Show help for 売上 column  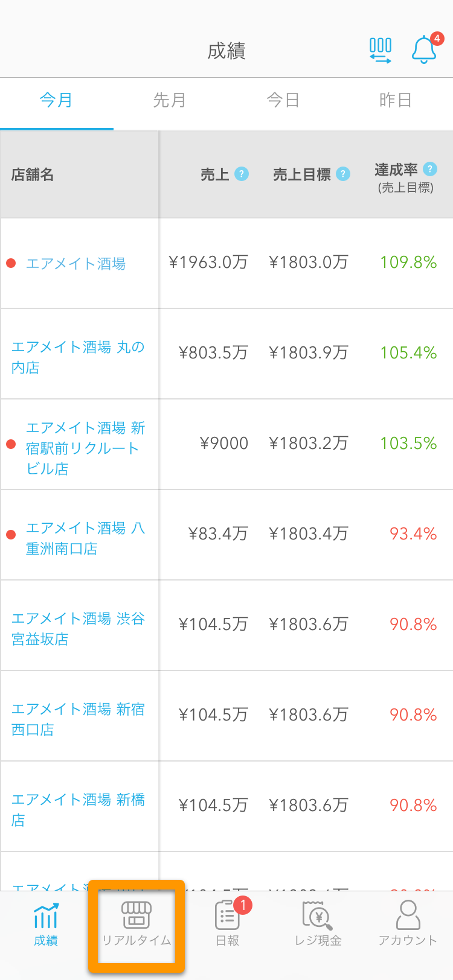[242, 174]
